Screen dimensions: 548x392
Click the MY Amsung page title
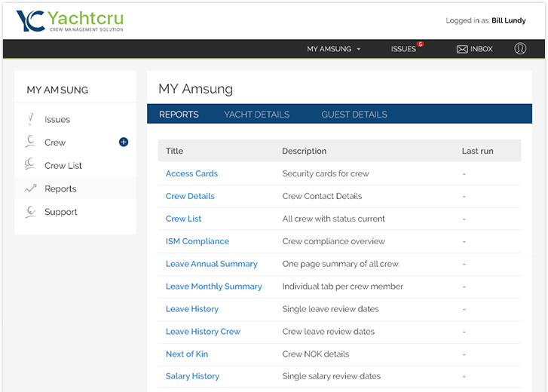tap(195, 89)
